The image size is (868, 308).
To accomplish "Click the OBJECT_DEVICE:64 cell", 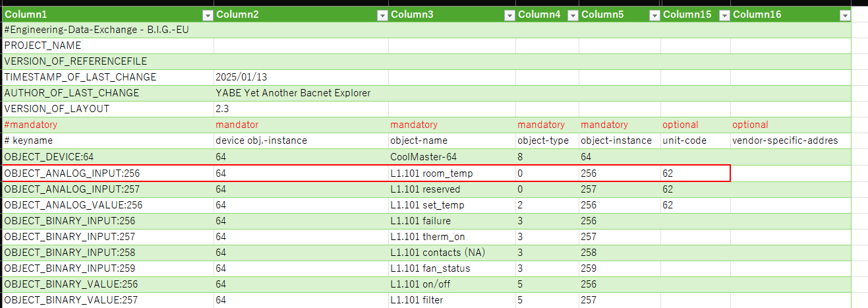I will 108,157.
